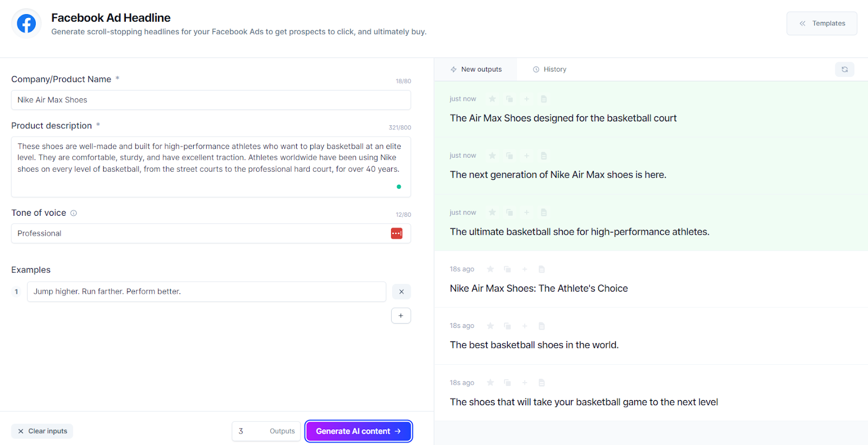Click the 'Facebook Ad Headline' title
This screenshot has height=445, width=868.
point(111,18)
